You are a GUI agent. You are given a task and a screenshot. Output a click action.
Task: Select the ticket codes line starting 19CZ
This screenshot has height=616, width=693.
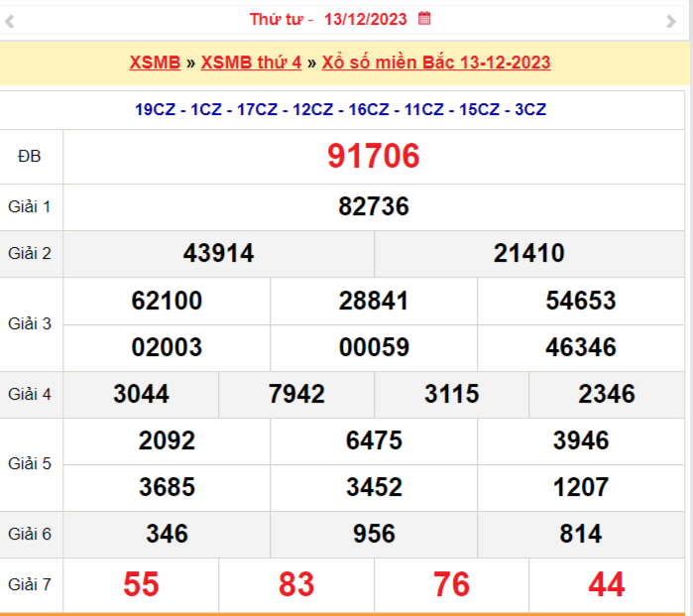pos(341,109)
